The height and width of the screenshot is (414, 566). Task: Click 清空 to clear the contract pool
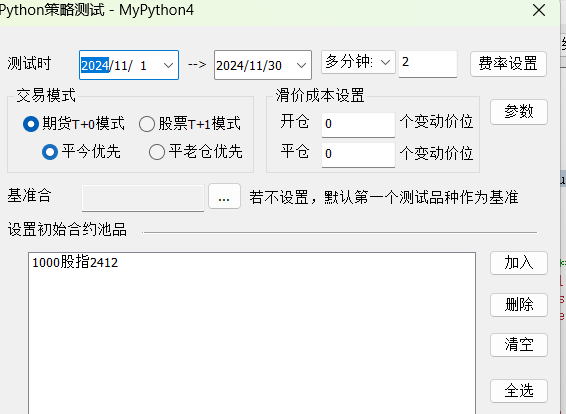[519, 345]
